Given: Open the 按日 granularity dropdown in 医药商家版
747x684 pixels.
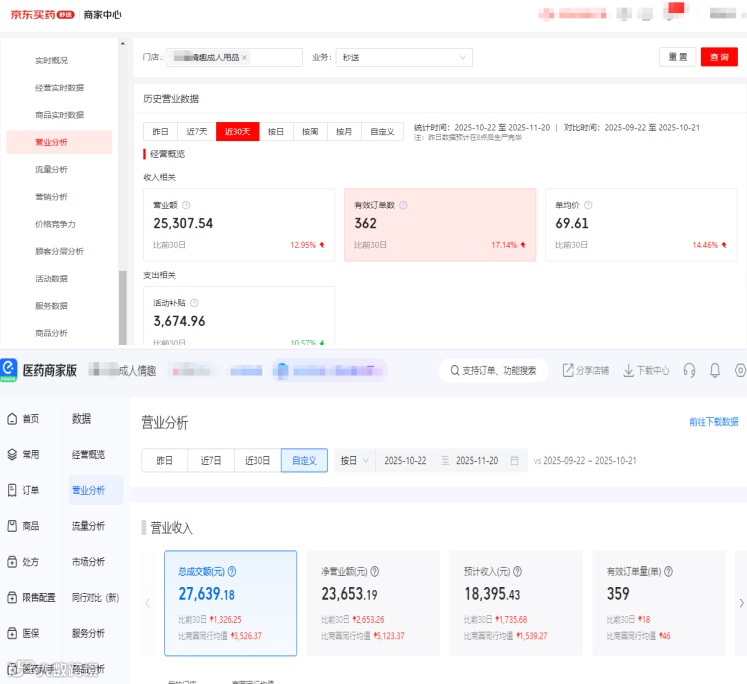Looking at the screenshot, I should (x=354, y=461).
